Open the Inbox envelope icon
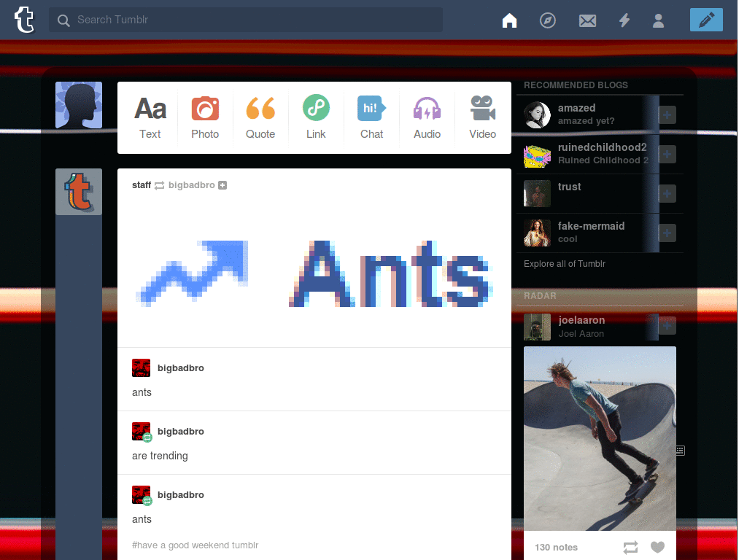Image resolution: width=747 pixels, height=560 pixels. click(x=587, y=20)
